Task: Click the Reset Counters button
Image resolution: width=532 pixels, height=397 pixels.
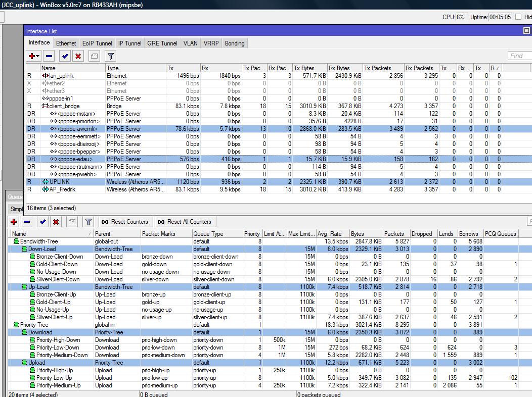Action: click(125, 222)
